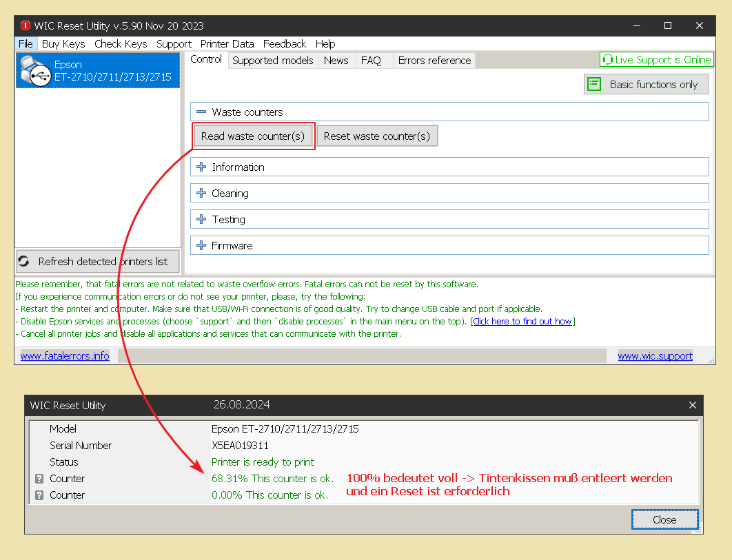The height and width of the screenshot is (560, 732).
Task: Select the Epson ET-2710 USB printer icon
Action: coord(36,71)
